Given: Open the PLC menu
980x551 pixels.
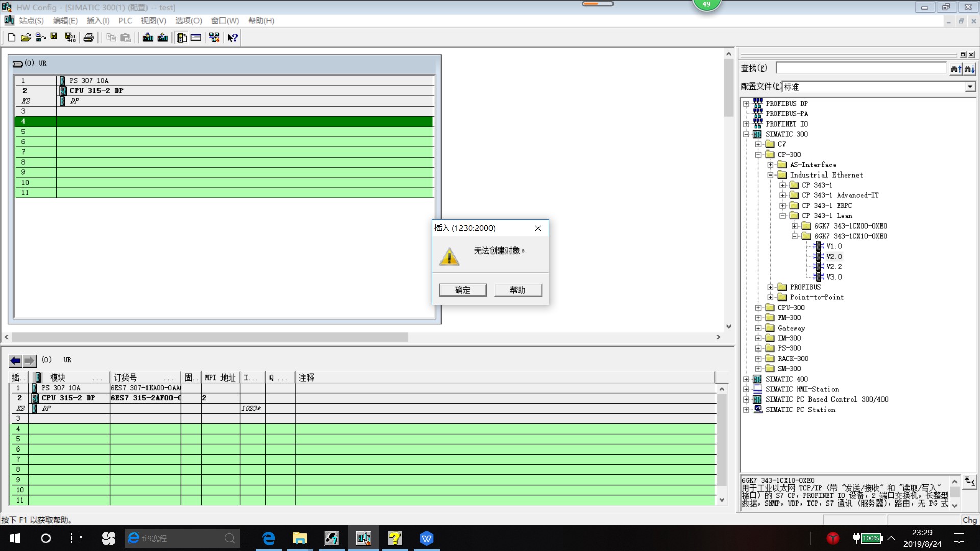Looking at the screenshot, I should coord(125,21).
